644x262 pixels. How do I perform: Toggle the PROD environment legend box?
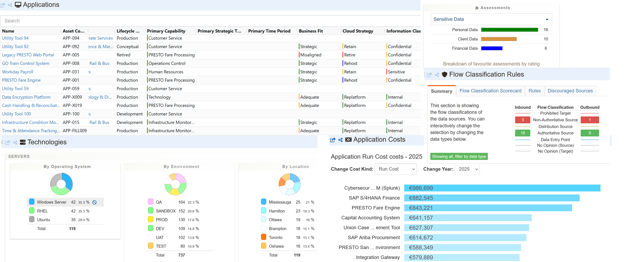(x=151, y=220)
